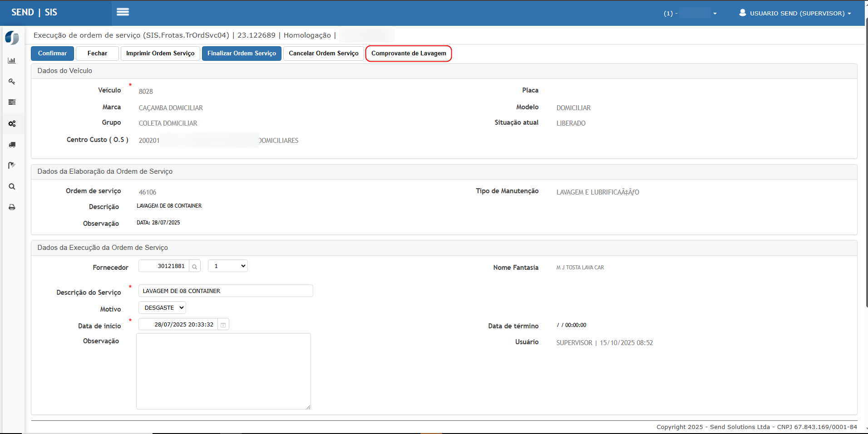Click the magnifier search icon in sidebar
Viewport: 868px width, 434px height.
pyautogui.click(x=12, y=186)
